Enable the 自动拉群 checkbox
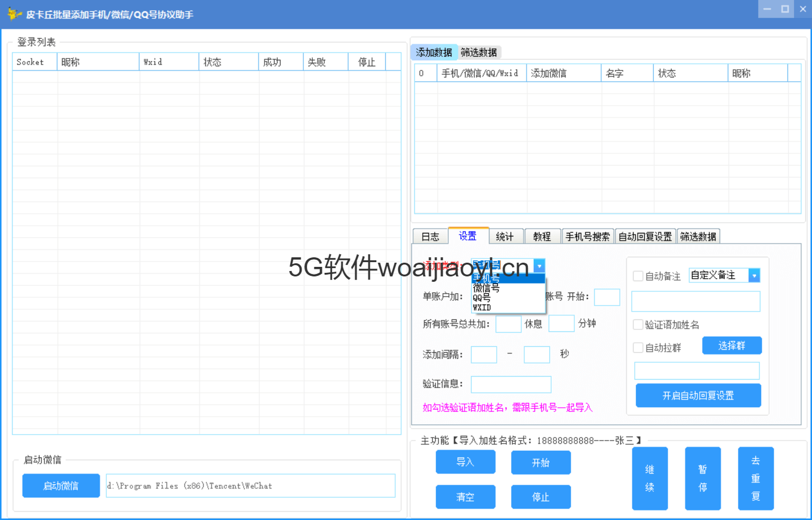812x520 pixels. 638,347
